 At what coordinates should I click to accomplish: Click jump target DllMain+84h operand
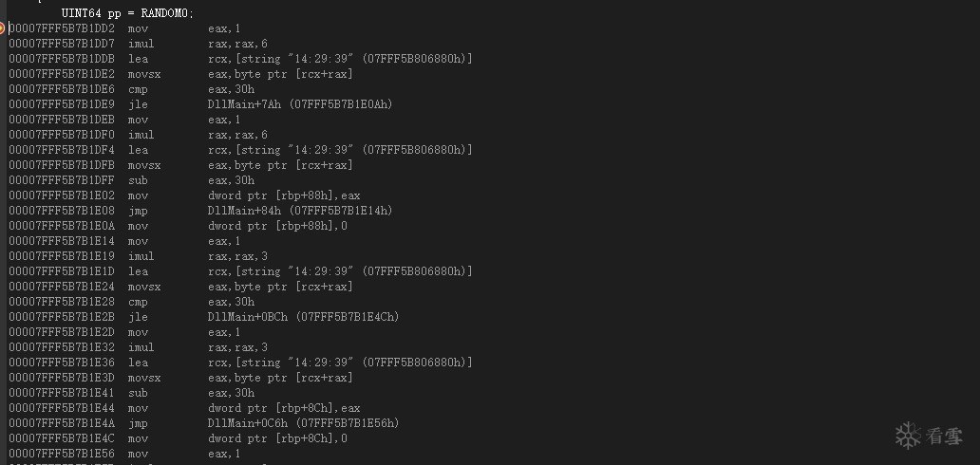(x=301, y=211)
